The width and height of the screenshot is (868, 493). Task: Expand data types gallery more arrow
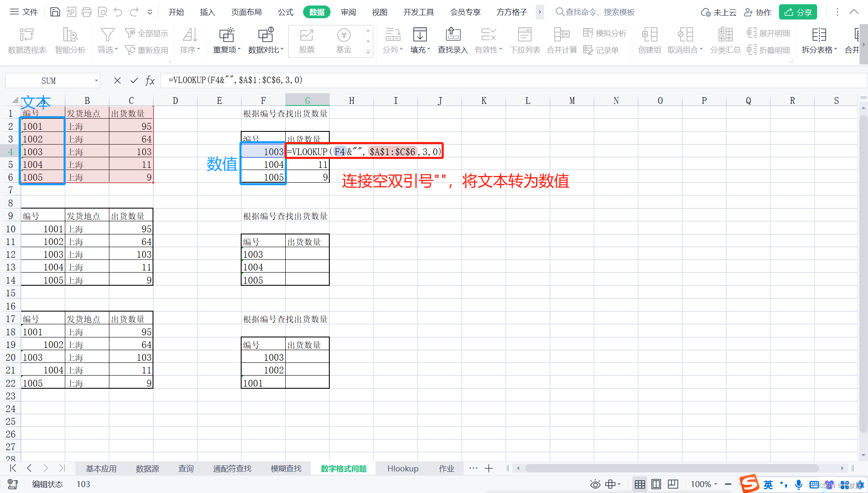pos(368,52)
